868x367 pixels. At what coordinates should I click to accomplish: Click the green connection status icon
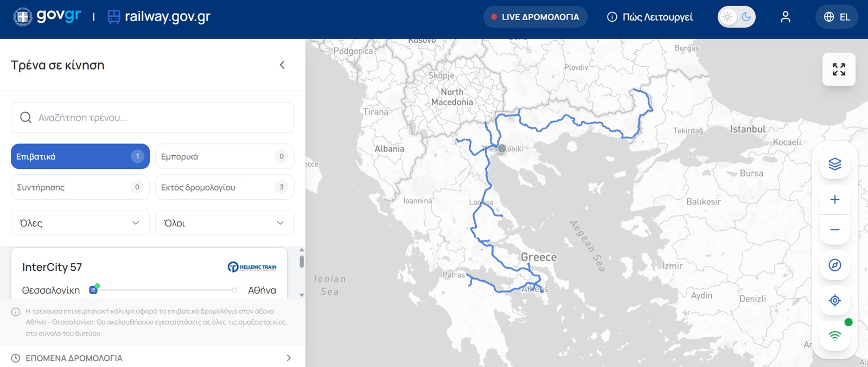834,336
